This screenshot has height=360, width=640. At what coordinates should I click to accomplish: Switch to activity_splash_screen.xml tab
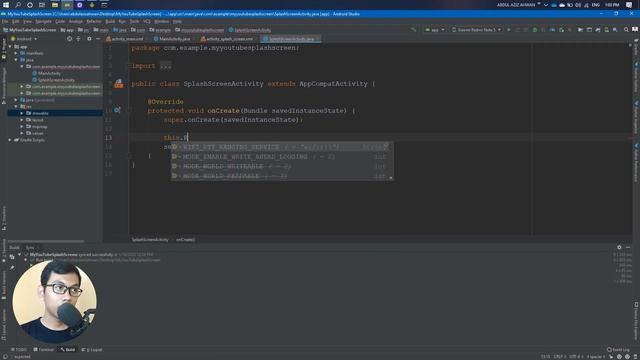227,39
